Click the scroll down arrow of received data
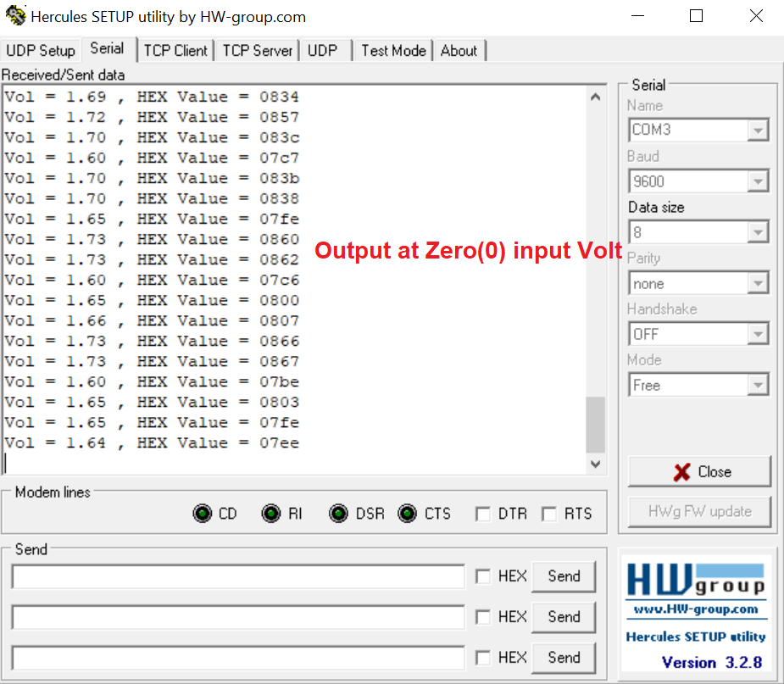The width and height of the screenshot is (784, 684). pos(595,464)
